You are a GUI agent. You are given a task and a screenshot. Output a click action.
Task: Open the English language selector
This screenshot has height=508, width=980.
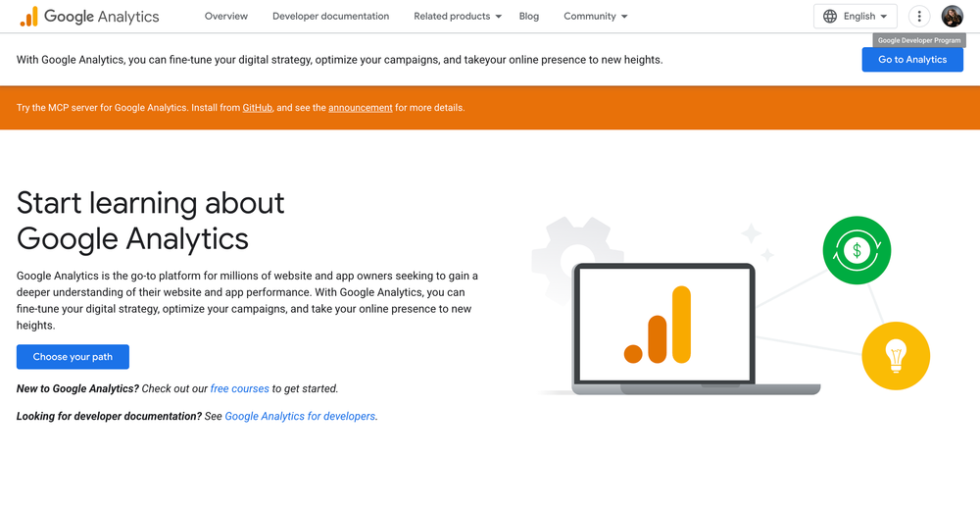point(855,17)
